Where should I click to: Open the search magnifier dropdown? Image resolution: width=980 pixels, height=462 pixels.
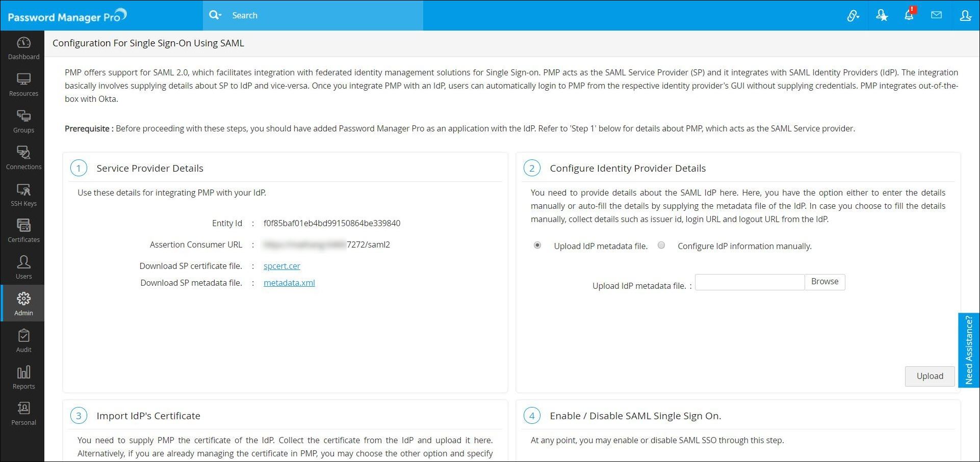215,15
